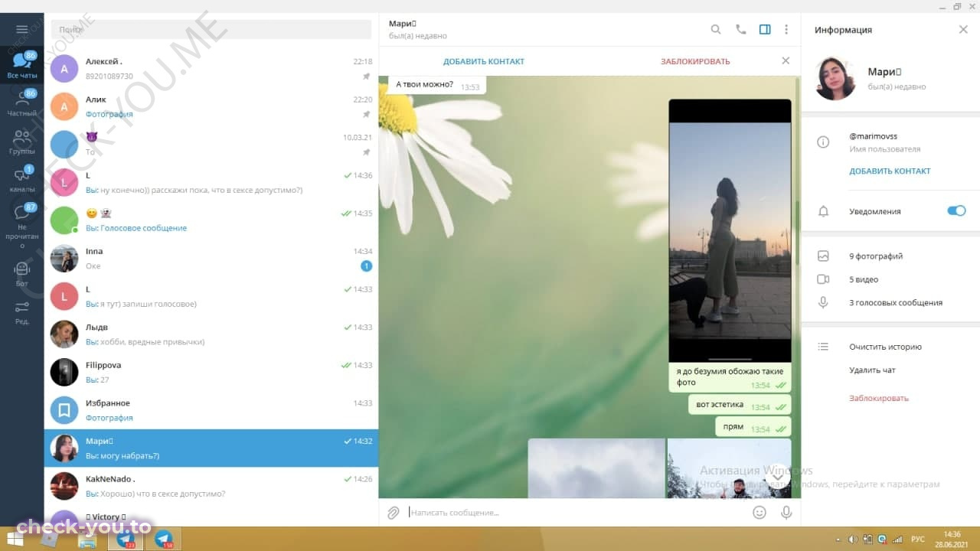This screenshot has width=980, height=551.
Task: Click ЗАБЛОКИРОВАТЬ in the top bar
Action: tap(695, 61)
